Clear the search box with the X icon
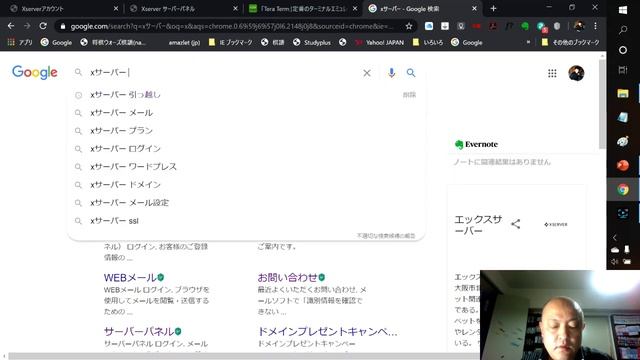This screenshot has width=640, height=360. point(367,73)
